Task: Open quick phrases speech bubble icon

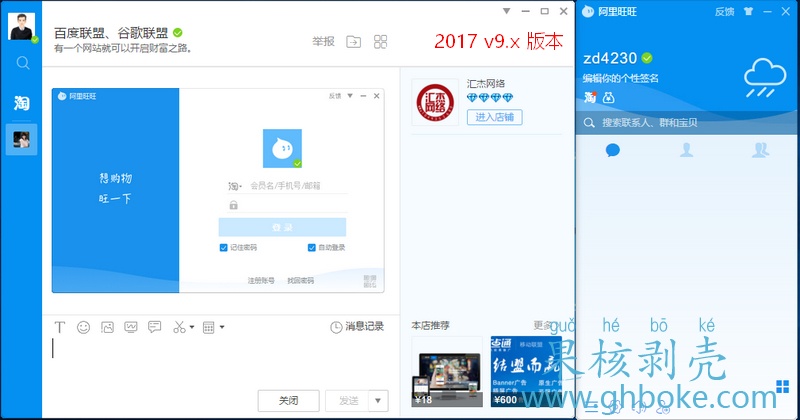Action: [155, 327]
